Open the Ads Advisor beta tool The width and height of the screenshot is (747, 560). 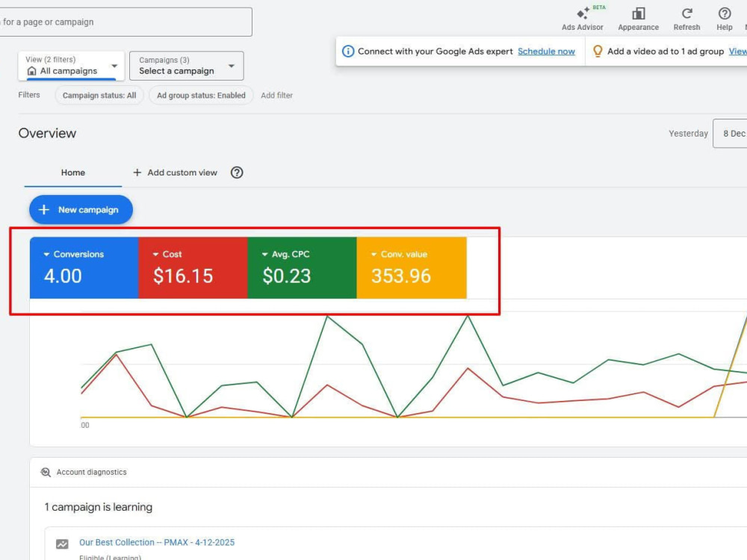(x=582, y=19)
